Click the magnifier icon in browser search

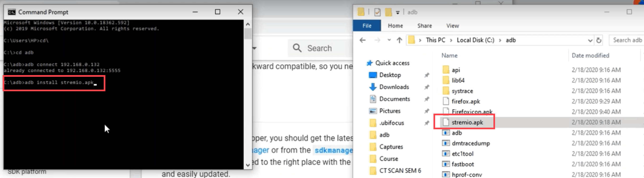[297, 48]
